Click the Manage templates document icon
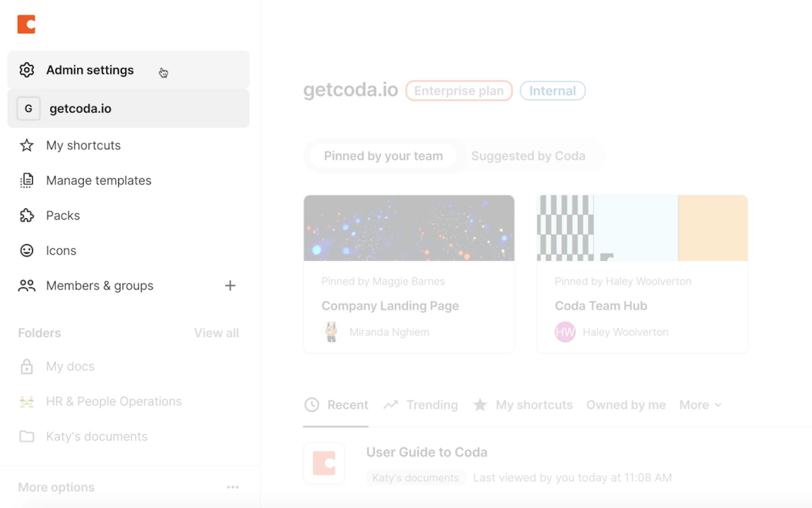Viewport: 812px width, 508px height. pyautogui.click(x=27, y=181)
